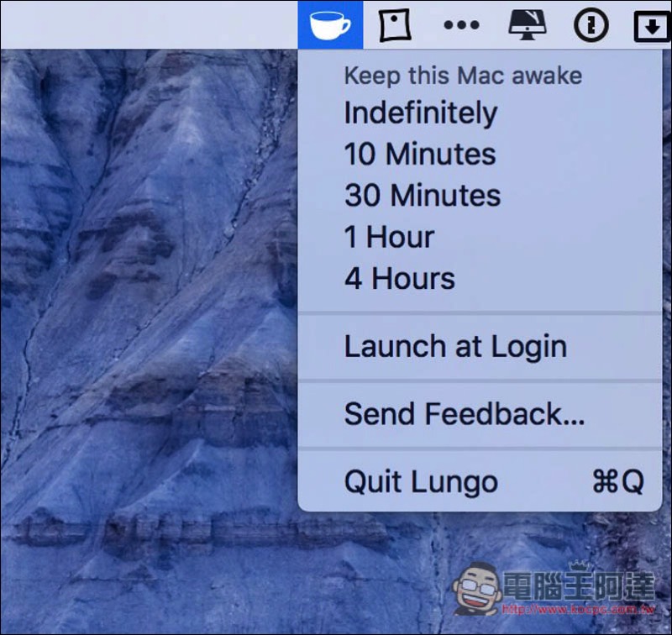The height and width of the screenshot is (635, 672).
Task: Select the 1 Hour duration
Action: pos(480,237)
